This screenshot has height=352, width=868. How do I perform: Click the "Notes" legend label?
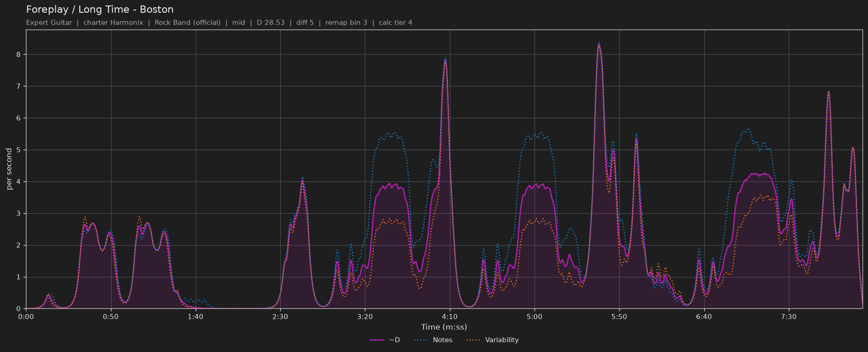click(443, 340)
